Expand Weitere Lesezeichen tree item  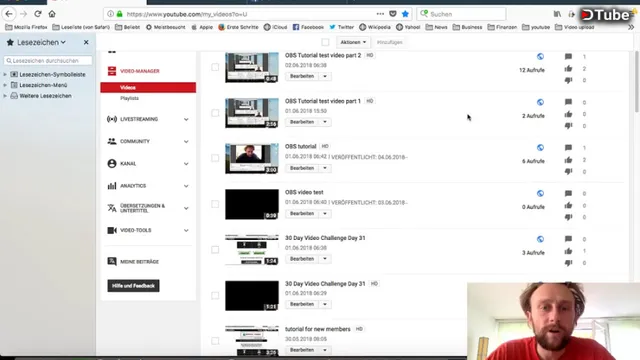[5, 96]
